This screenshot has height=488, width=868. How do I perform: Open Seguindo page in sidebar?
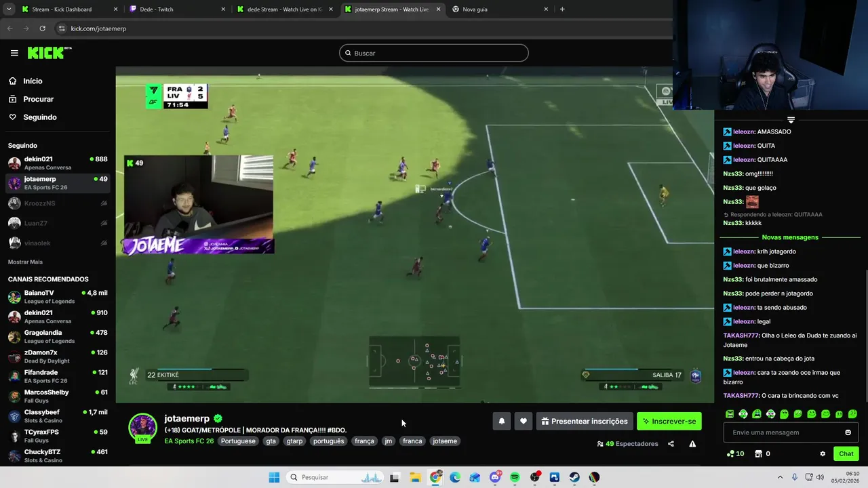[39, 117]
